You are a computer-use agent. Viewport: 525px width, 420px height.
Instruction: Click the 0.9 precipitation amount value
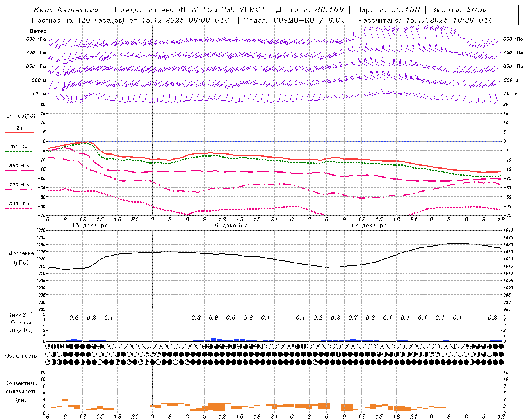pyautogui.click(x=213, y=317)
